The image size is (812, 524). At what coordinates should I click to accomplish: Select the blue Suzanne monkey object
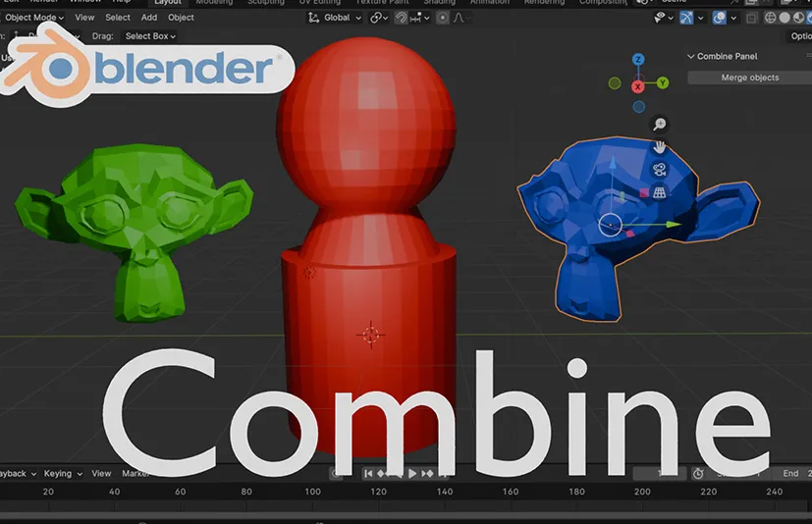589,255
